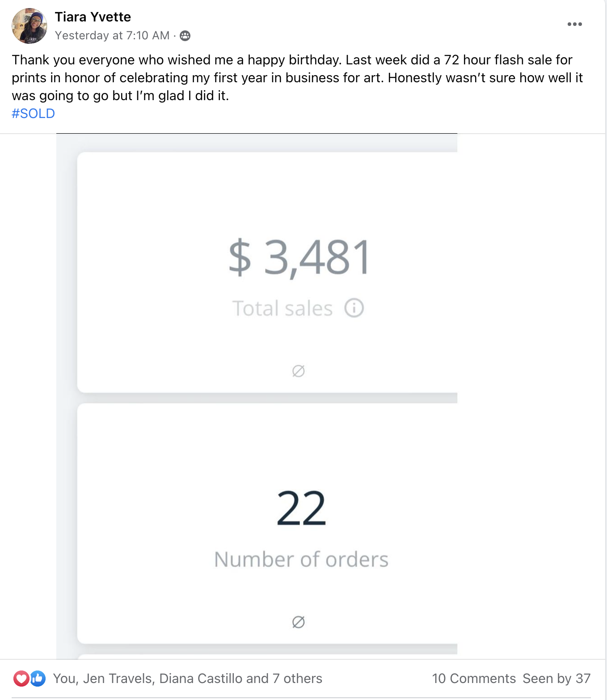Image resolution: width=607 pixels, height=700 pixels.
Task: Click the thumbs-up like reaction icon
Action: 38,679
